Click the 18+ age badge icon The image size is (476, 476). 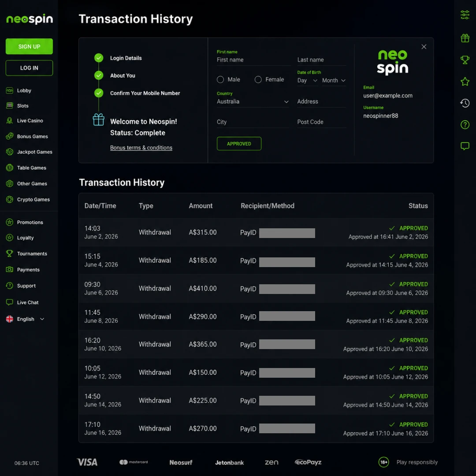[x=384, y=462]
